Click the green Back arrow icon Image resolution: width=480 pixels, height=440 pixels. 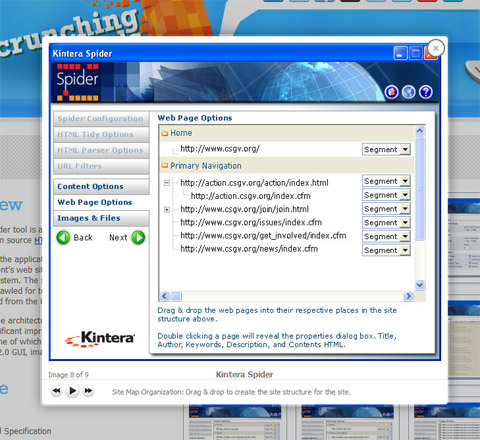pos(63,238)
